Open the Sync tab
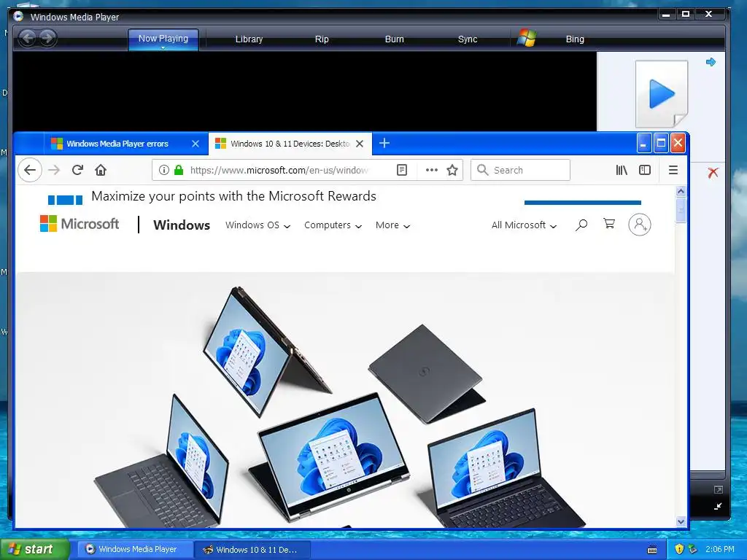 coord(468,39)
